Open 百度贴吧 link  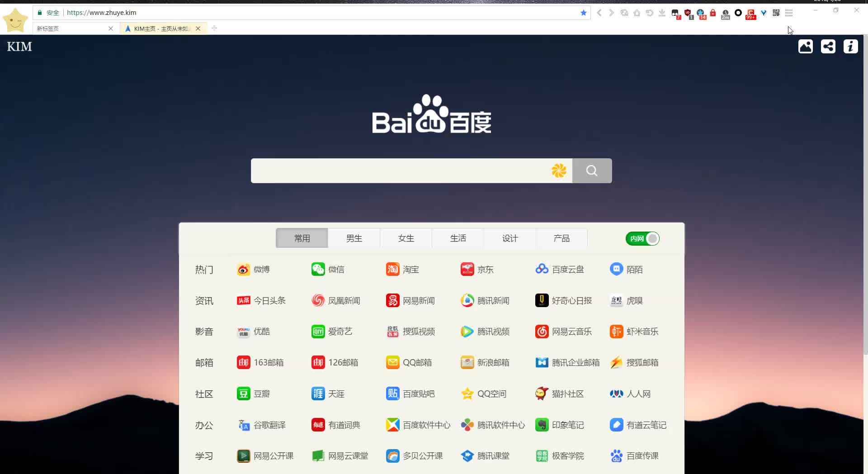410,394
